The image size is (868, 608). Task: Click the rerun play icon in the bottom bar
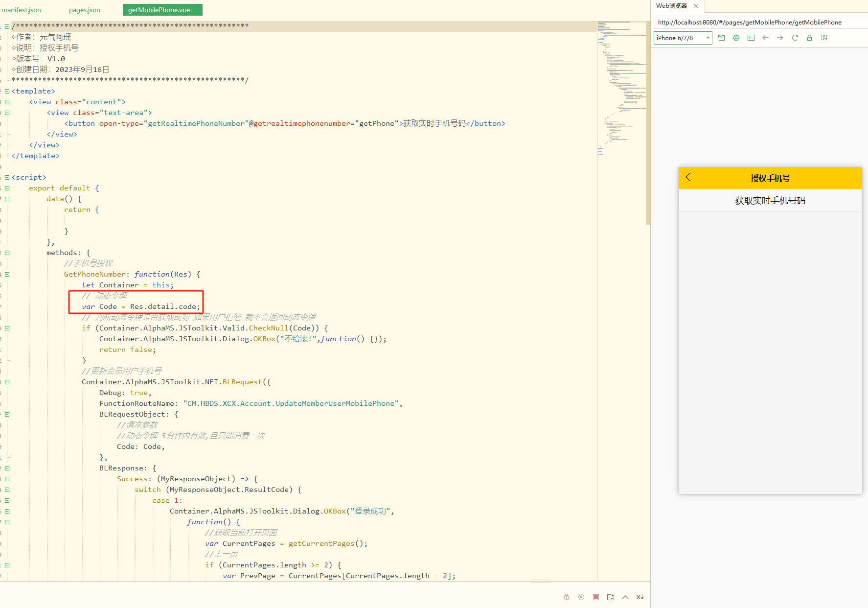581,597
